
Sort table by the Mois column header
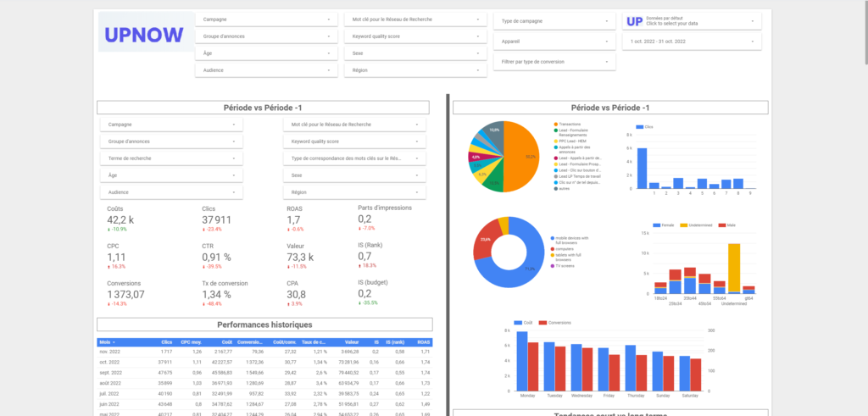[x=106, y=342]
